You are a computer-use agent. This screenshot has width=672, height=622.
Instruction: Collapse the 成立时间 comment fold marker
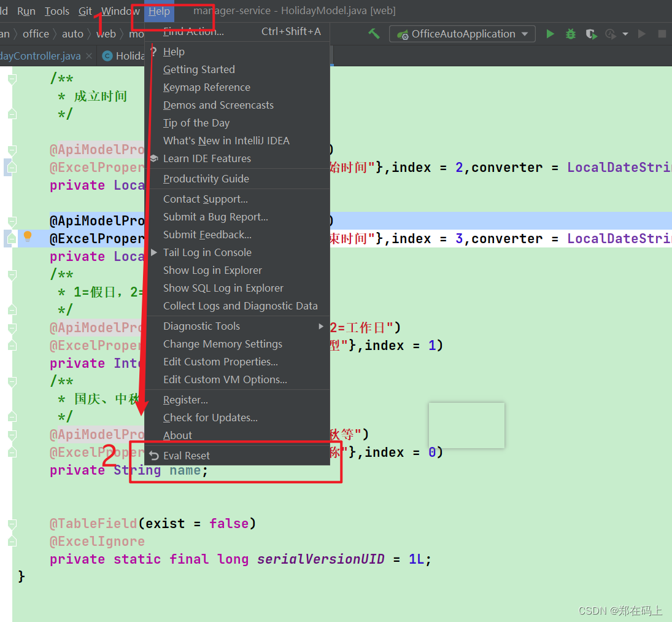12,79
